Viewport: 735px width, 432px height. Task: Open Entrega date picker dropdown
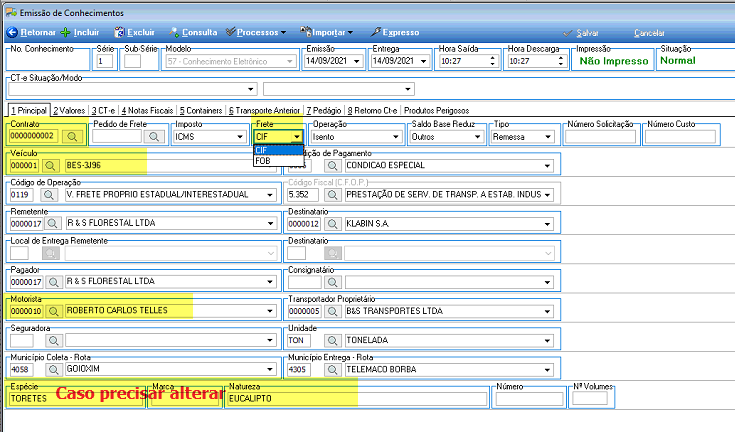coord(423,61)
